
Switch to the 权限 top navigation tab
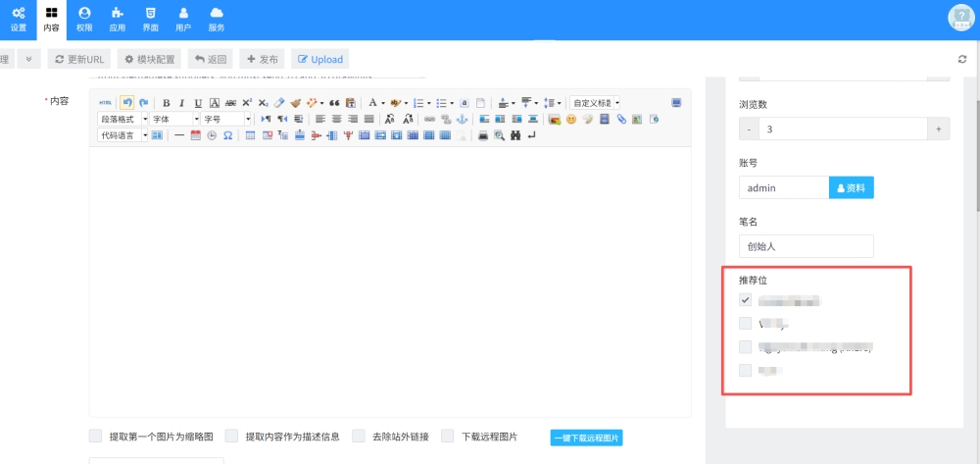point(84,19)
